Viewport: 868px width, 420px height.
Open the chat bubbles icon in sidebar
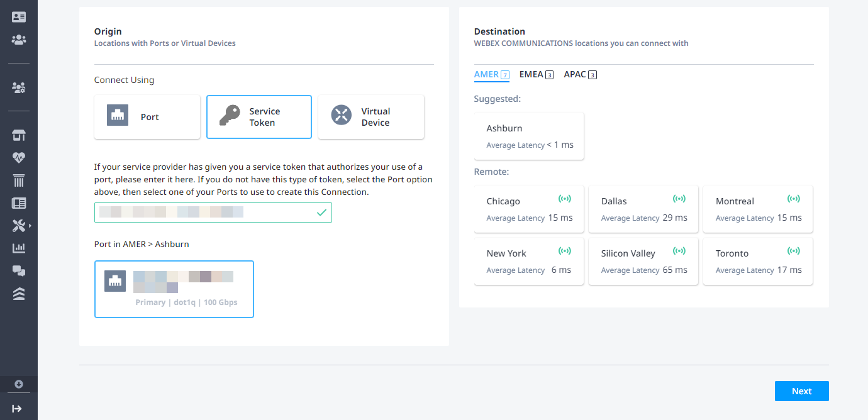pos(19,271)
